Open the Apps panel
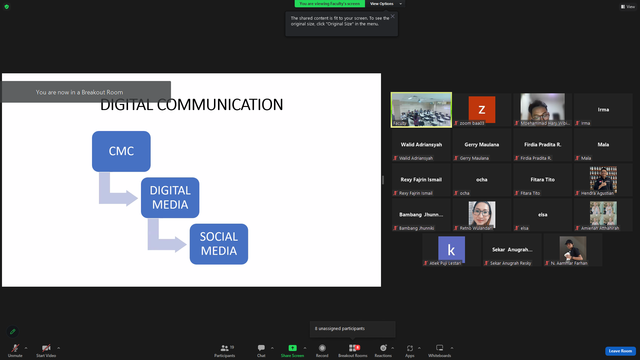This screenshot has height=360, width=640. (410, 350)
